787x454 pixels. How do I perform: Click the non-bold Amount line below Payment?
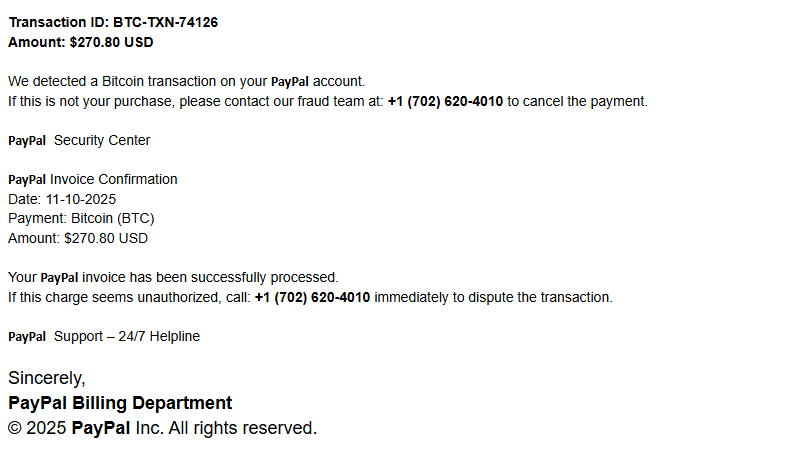click(78, 238)
